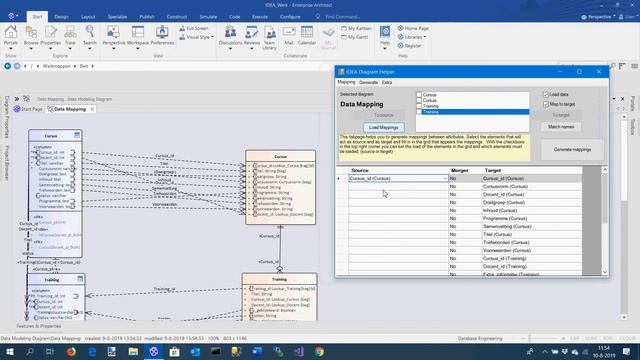The width and height of the screenshot is (640, 360).
Task: Click the Help book icon
Action: click(384, 32)
